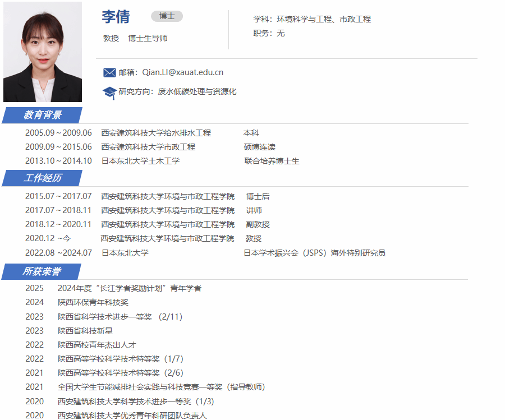The image size is (505, 420).
Task: Click the 工作经历 section header
Action: pyautogui.click(x=43, y=178)
